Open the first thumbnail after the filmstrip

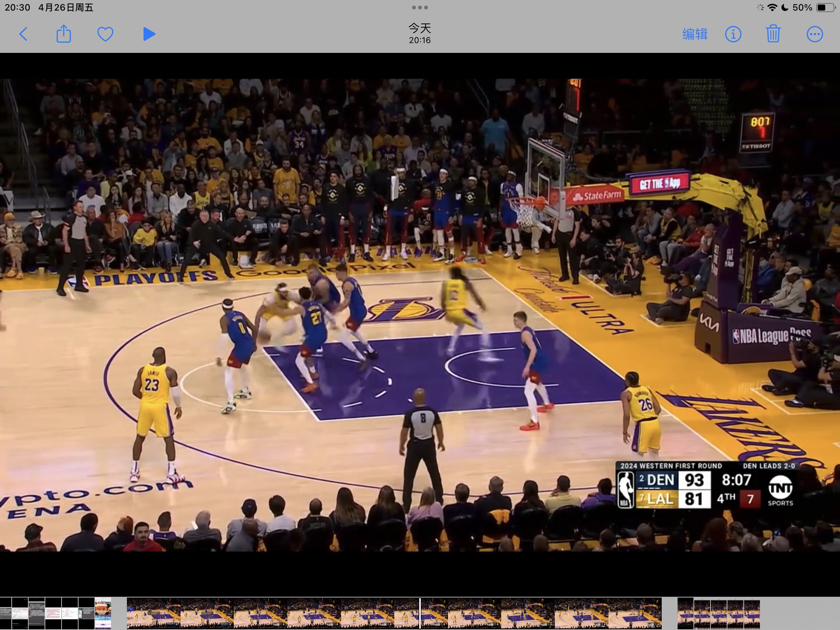(686, 613)
